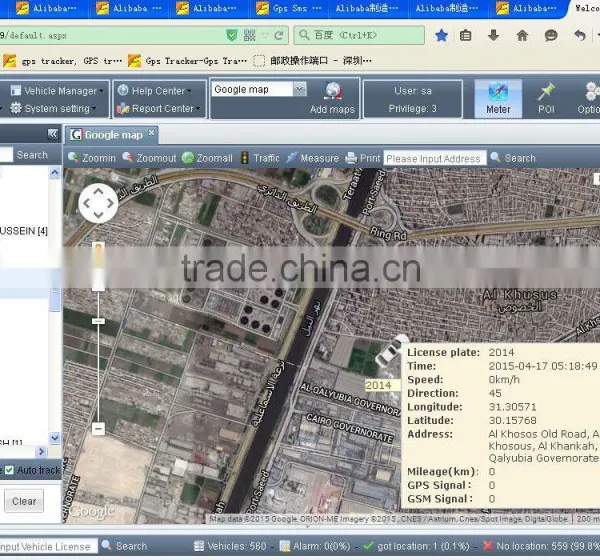Click the User: sa info box
600x560 pixels.
pos(412,100)
